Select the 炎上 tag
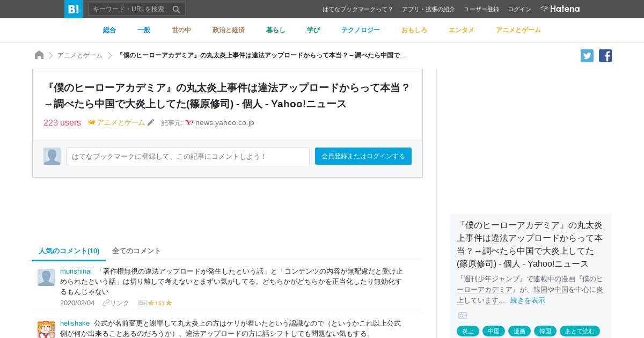Image resolution: width=644 pixels, height=338 pixels. (468, 331)
